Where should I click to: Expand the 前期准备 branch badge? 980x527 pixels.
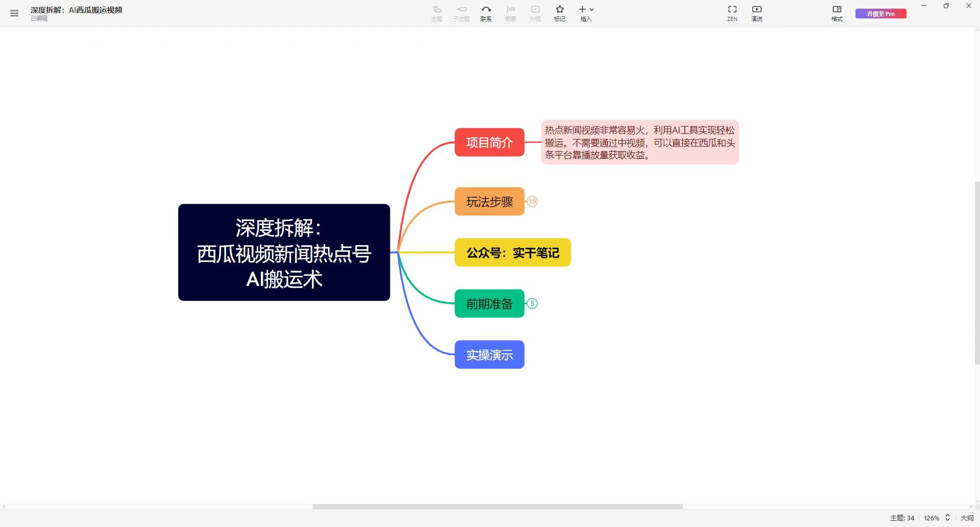click(x=532, y=303)
